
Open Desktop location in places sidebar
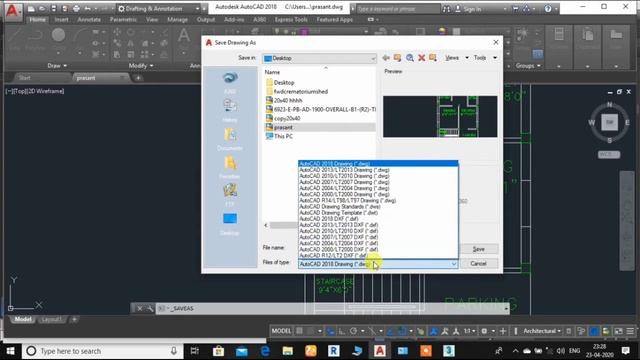pyautogui.click(x=230, y=224)
